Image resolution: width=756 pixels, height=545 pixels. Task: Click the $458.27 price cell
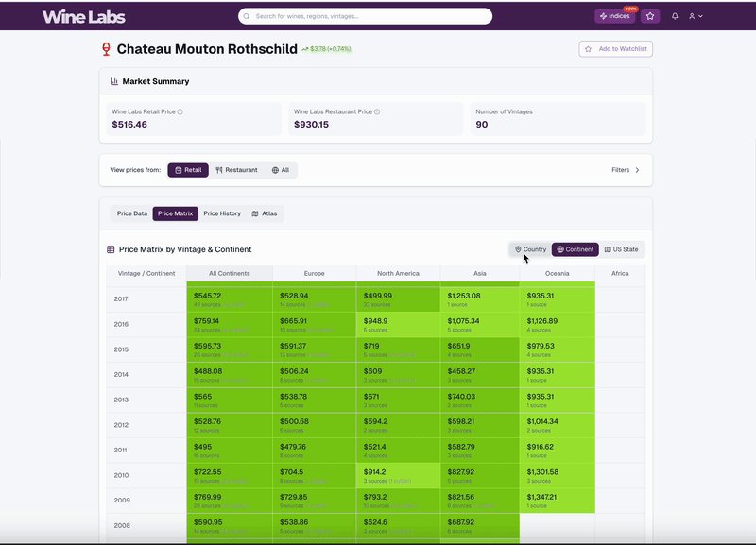point(480,375)
